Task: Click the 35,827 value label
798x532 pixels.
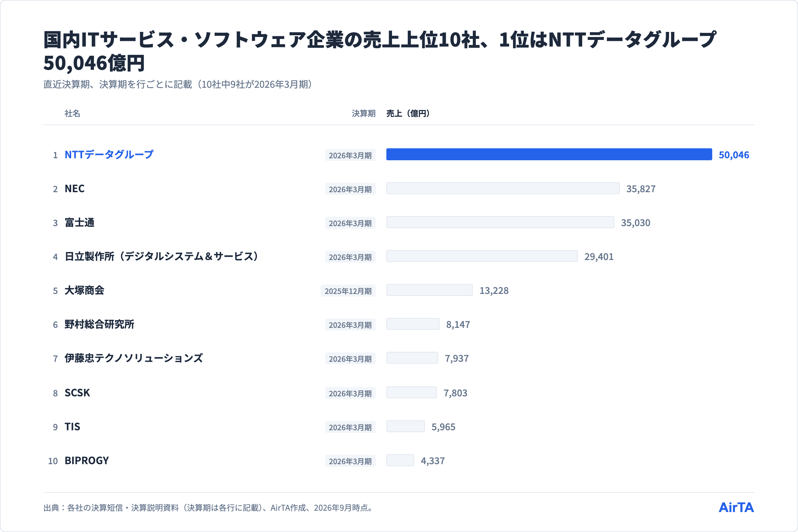Action: 641,189
